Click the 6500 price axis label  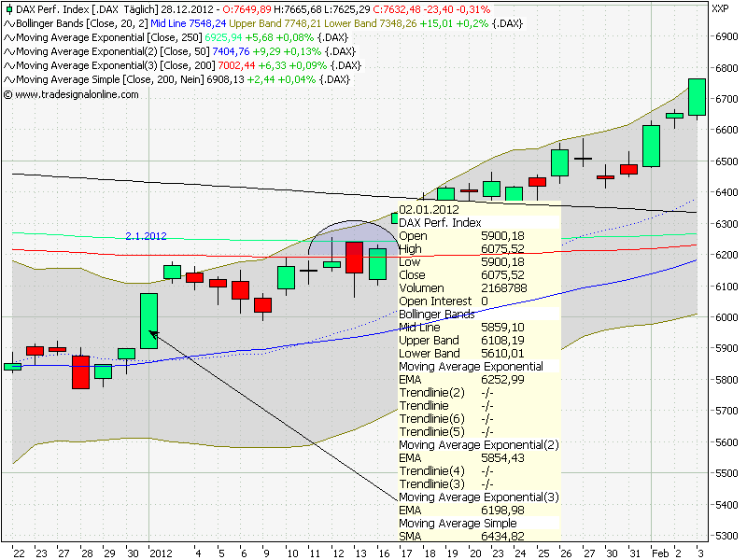click(726, 161)
